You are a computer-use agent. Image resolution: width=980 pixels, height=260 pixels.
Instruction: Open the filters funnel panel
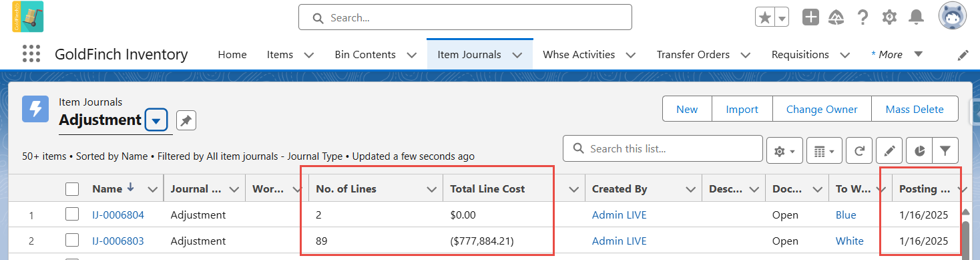tap(945, 151)
